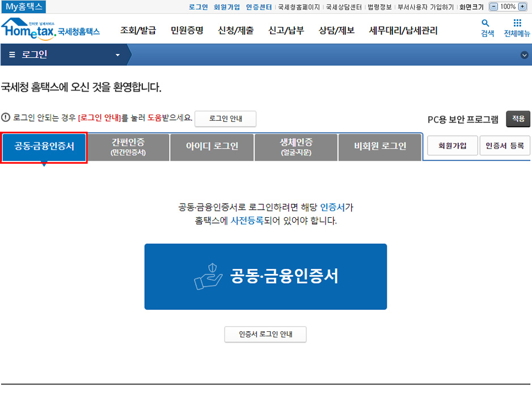The height and width of the screenshot is (397, 532).
Task: Select the 아이디 로그인 tab
Action: (212, 147)
